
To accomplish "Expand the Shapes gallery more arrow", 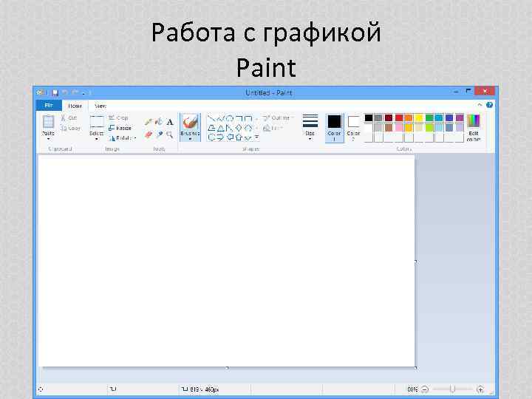I will coord(257,137).
